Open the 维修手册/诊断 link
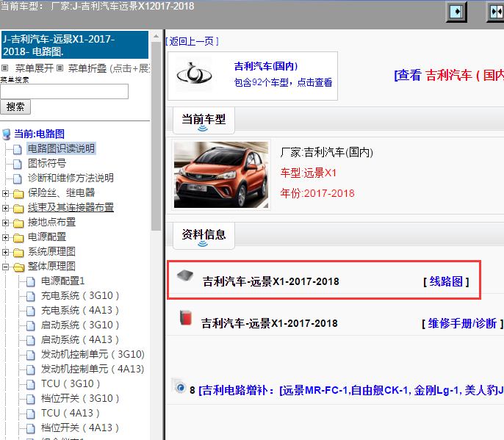Screen dimensions: 504x440 (x=462, y=323)
